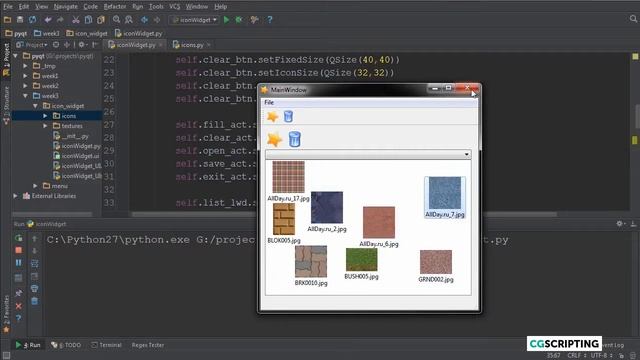Click the icon_widget breadcrumb

pos(87,33)
